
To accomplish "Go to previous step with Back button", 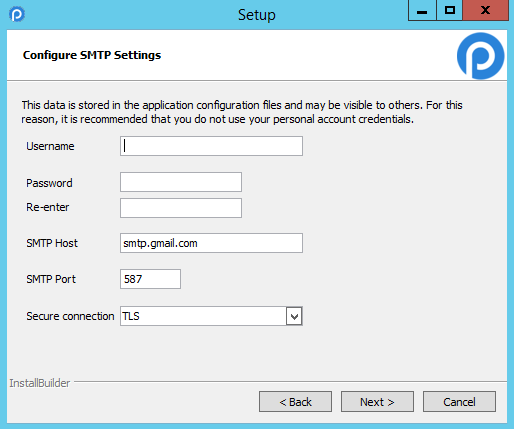I will (x=295, y=402).
